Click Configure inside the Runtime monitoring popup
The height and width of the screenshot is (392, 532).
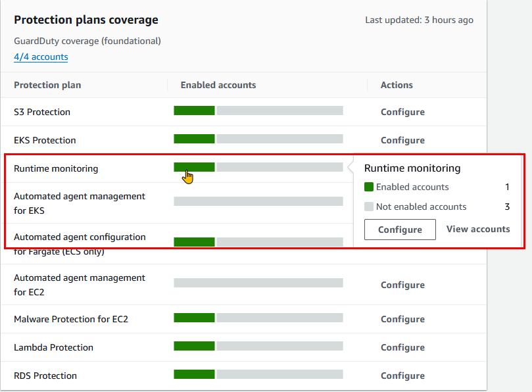coord(400,229)
